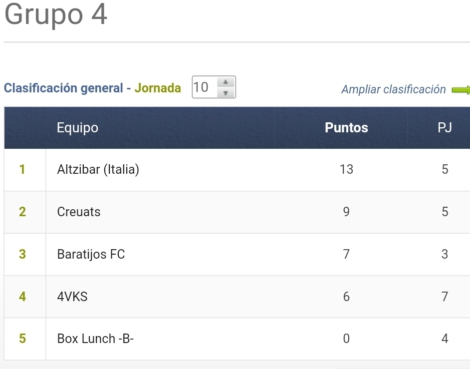Open the Ampliar clasificación link

[393, 89]
